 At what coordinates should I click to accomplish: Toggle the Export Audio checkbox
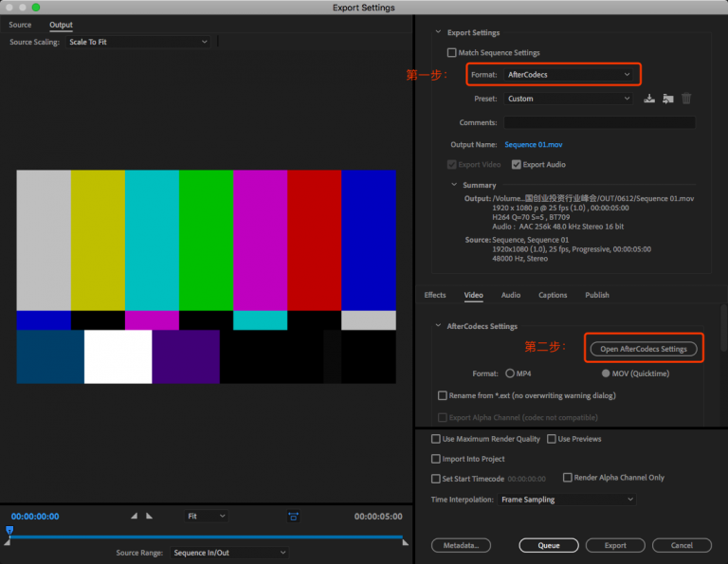pyautogui.click(x=516, y=164)
